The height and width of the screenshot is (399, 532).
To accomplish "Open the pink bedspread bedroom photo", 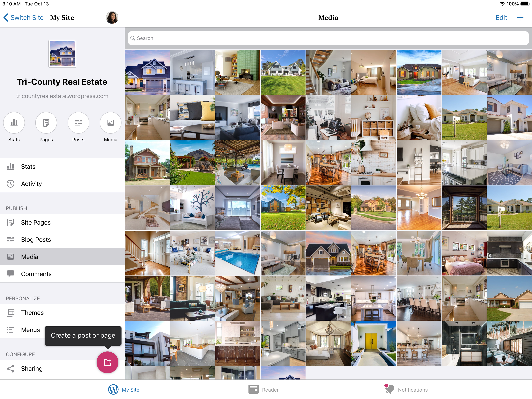I will click(464, 253).
